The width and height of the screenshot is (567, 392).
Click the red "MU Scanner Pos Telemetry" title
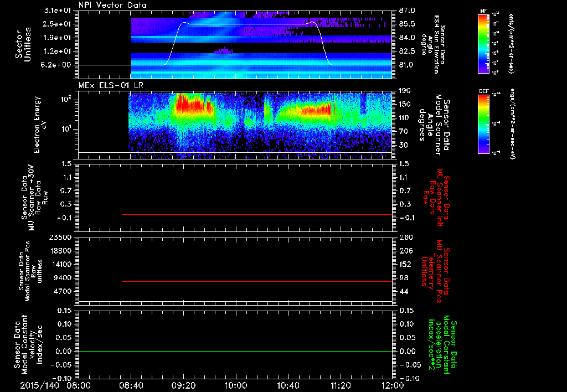[435, 271]
